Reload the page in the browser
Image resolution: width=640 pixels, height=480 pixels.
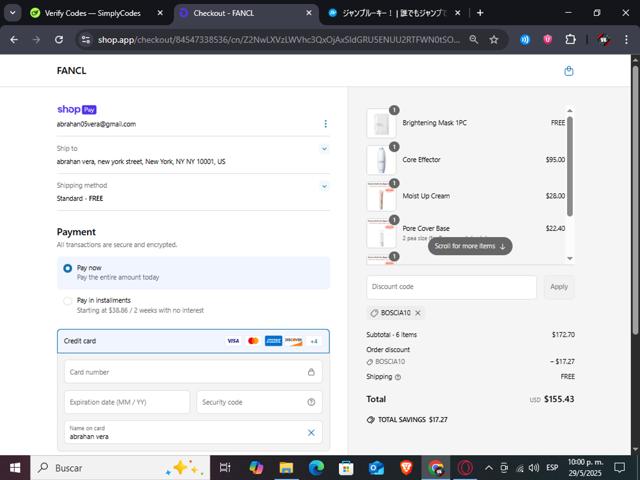59,40
